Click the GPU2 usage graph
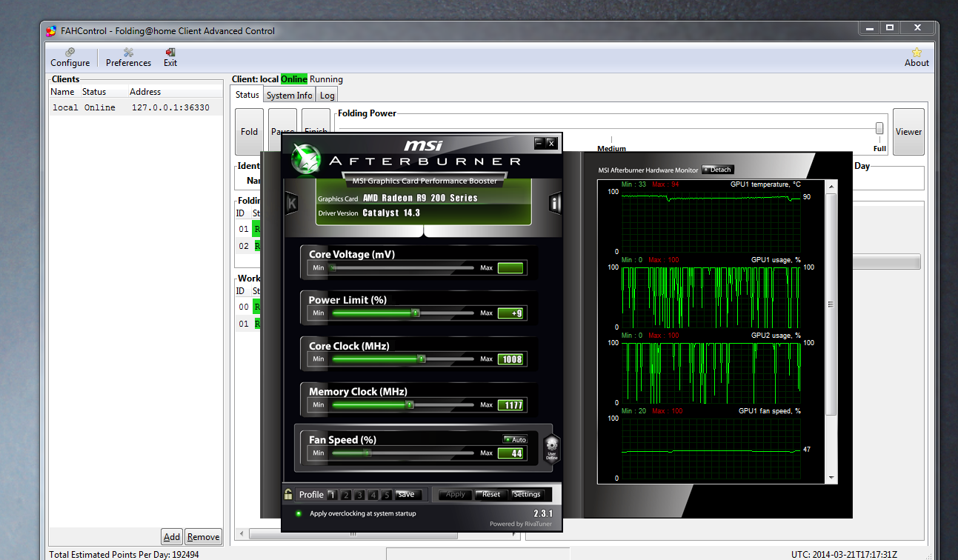 click(711, 373)
